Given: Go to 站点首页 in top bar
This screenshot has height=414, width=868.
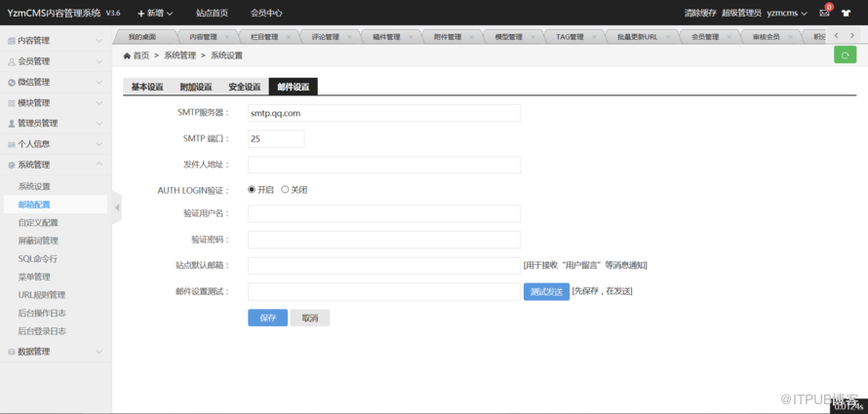Looking at the screenshot, I should pyautogui.click(x=212, y=13).
